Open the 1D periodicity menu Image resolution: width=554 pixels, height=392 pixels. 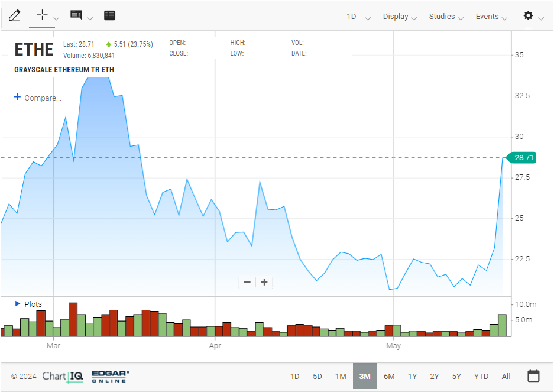(x=358, y=17)
